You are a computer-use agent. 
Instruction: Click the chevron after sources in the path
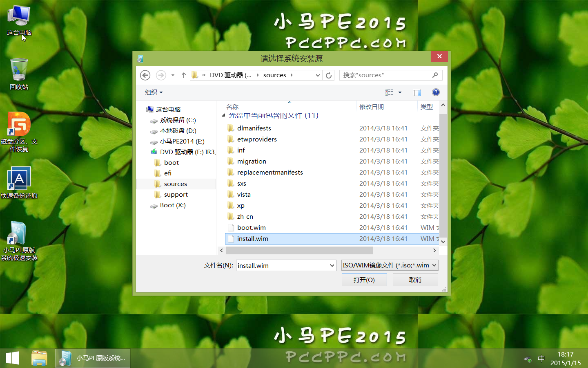coord(292,75)
